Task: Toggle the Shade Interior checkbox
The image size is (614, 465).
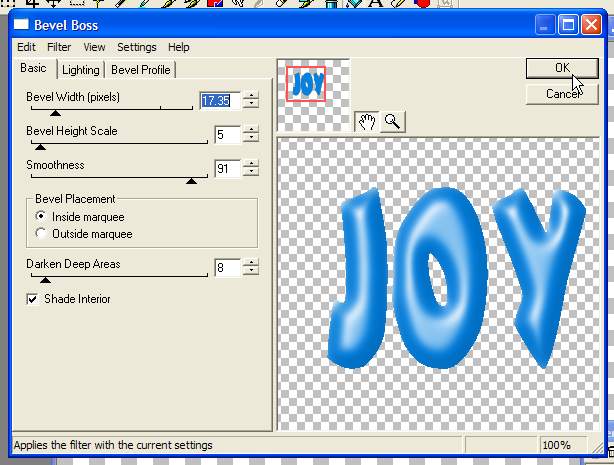Action: click(x=69, y=299)
